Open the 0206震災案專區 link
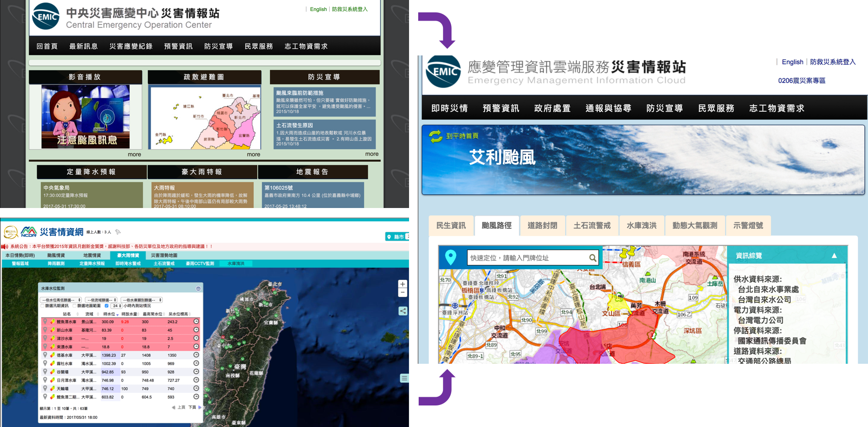The width and height of the screenshot is (868, 427). (801, 81)
